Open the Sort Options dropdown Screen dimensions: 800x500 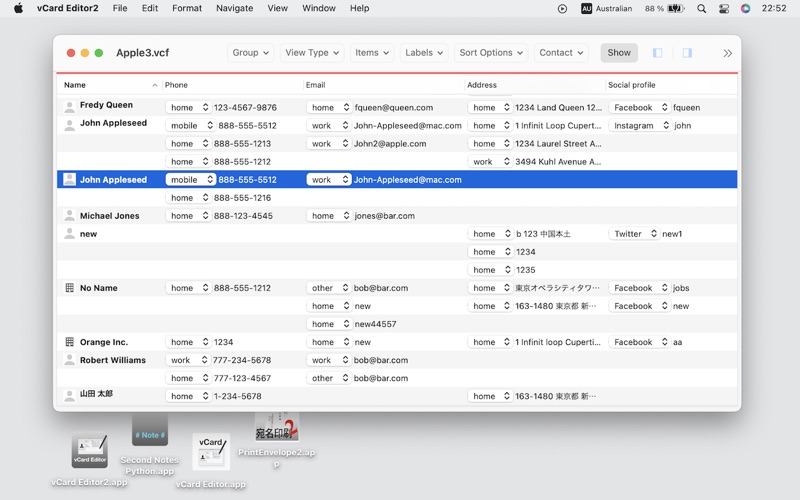(491, 53)
